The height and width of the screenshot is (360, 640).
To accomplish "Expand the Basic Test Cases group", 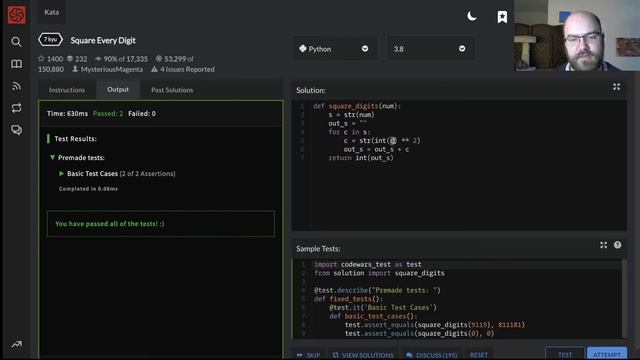I will (61, 173).
